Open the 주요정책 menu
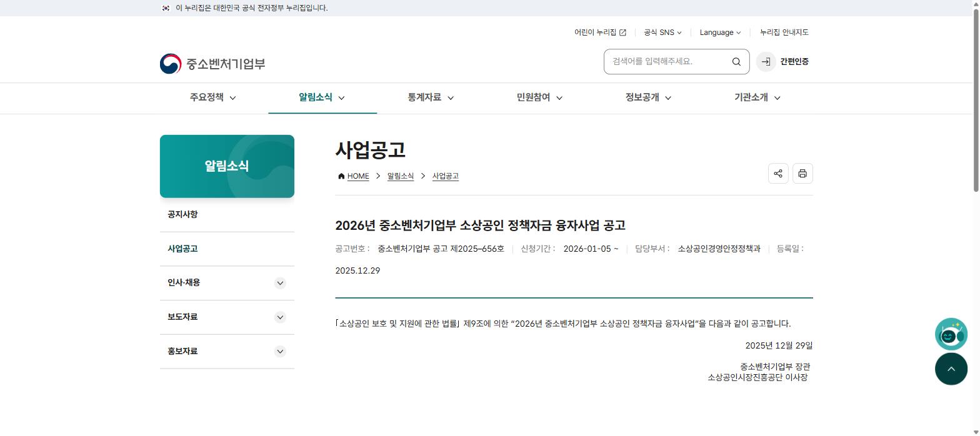This screenshot has width=980, height=436. (x=213, y=97)
